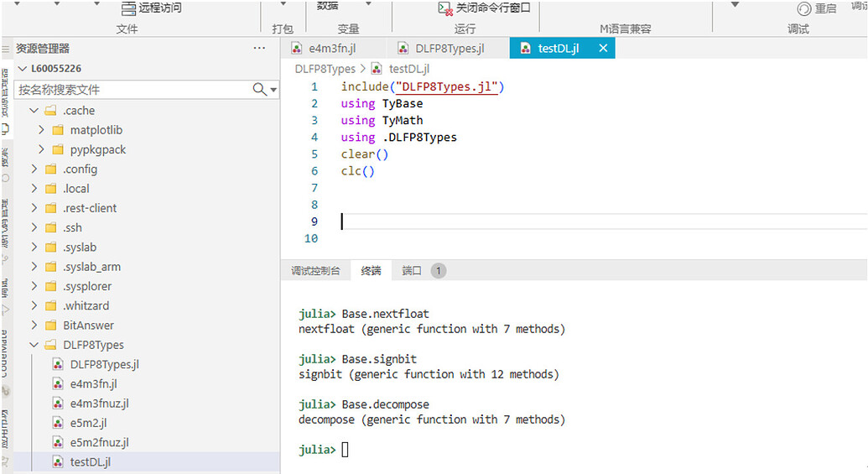Click the e4m3fnuz.jl file icon
868x474 pixels.
coord(58,404)
